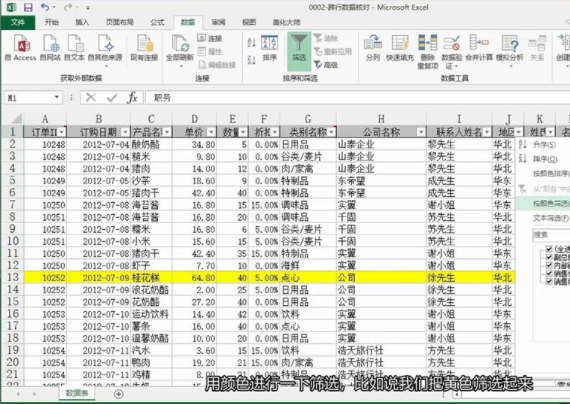Click the 搜索 search box in filter menu
The width and height of the screenshot is (570, 404).
(x=551, y=235)
